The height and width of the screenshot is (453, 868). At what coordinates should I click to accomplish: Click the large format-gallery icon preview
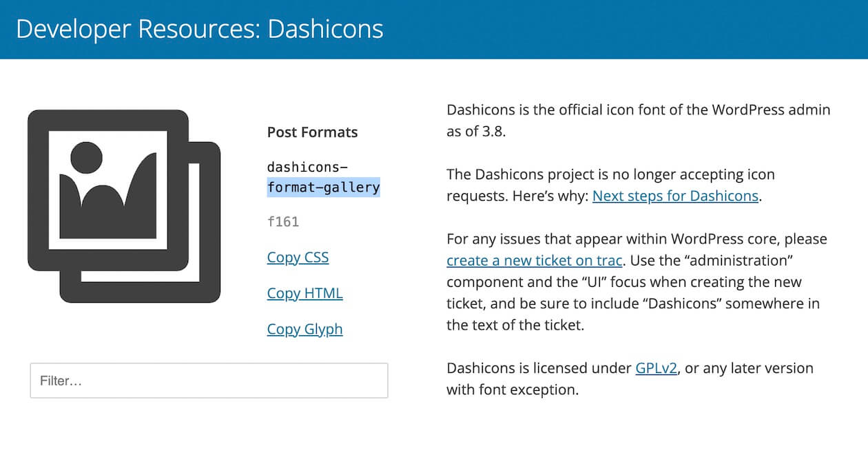coord(124,205)
